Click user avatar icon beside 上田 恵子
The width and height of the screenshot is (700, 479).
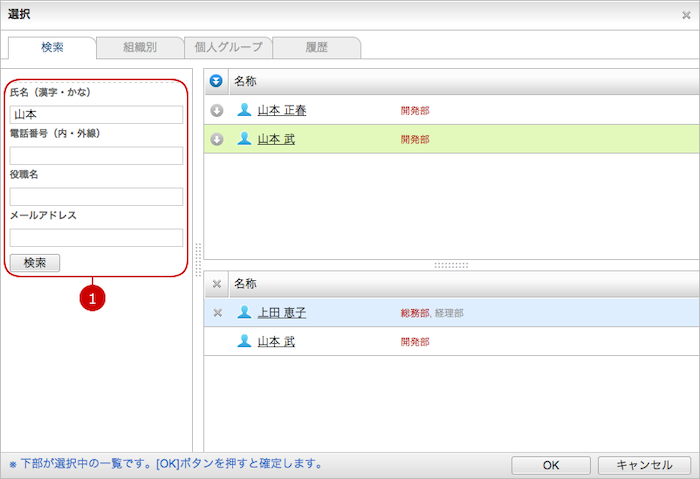click(x=244, y=312)
